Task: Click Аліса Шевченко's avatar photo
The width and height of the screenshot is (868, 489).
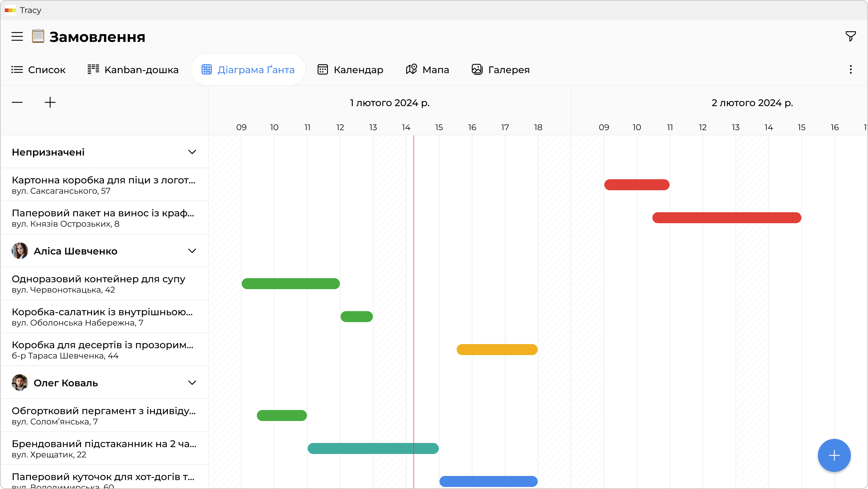Action: (x=20, y=251)
